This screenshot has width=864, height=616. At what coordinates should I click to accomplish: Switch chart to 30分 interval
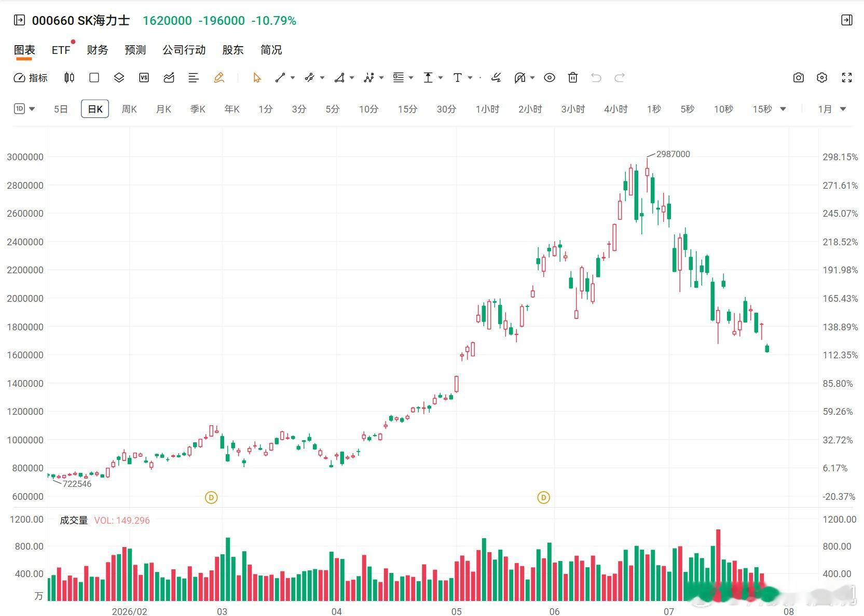(x=446, y=109)
